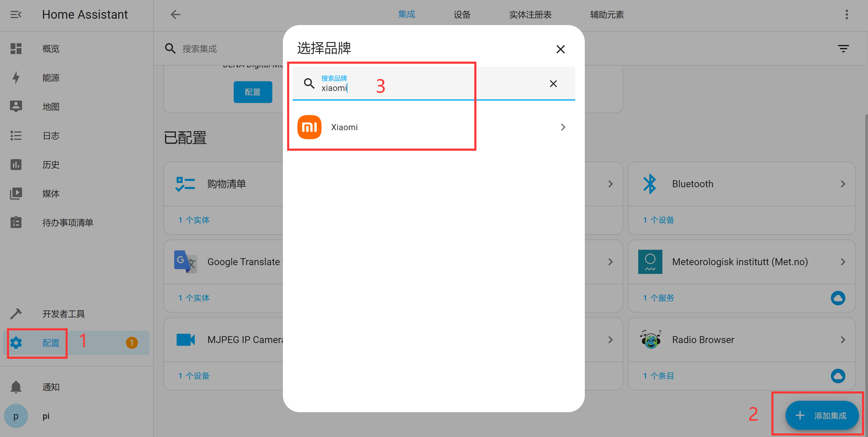Click the media play icon
The image size is (868, 437).
(16, 193)
